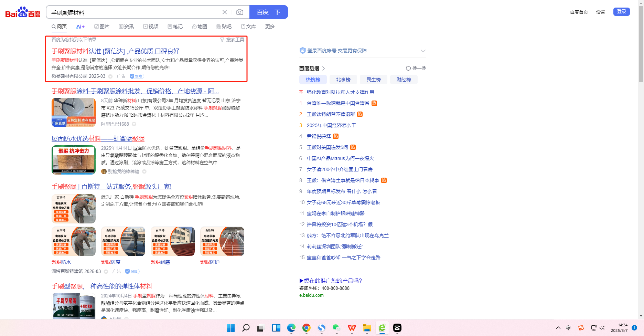Expand the 登录百度帐号 notice chevron
This screenshot has height=336, width=644.
click(x=423, y=51)
